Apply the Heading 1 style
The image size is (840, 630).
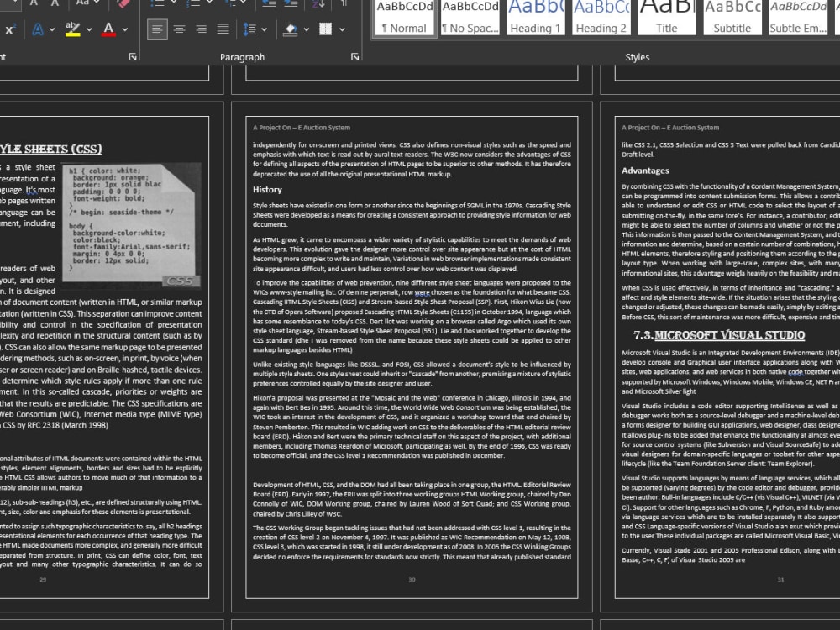[x=535, y=18]
